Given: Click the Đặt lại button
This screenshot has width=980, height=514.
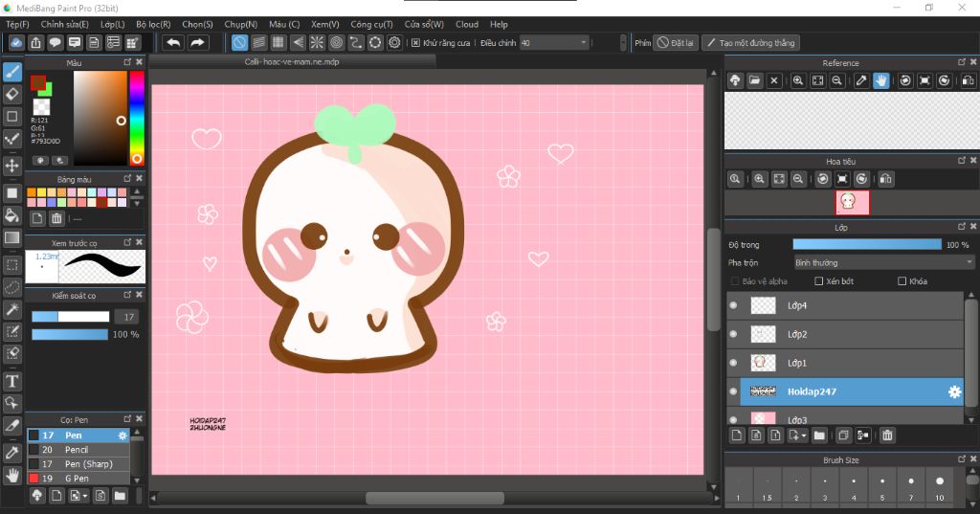Looking at the screenshot, I should coord(676,43).
